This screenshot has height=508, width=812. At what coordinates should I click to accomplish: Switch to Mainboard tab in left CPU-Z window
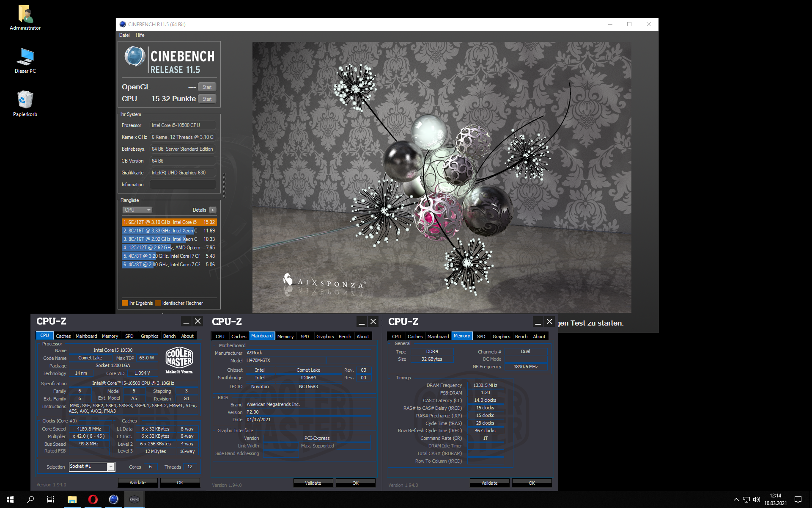pos(86,336)
